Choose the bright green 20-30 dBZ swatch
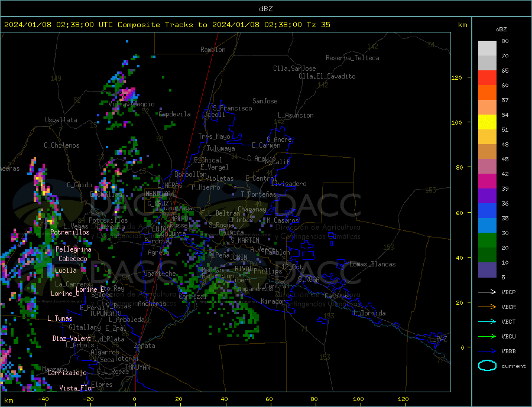Viewport: 532px width, 407px height. coord(487,240)
